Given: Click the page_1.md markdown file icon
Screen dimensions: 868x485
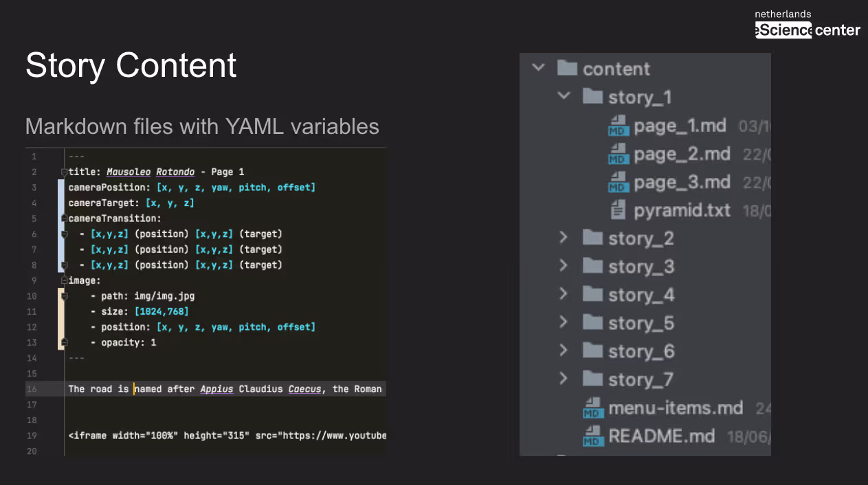Looking at the screenshot, I should coord(619,126).
